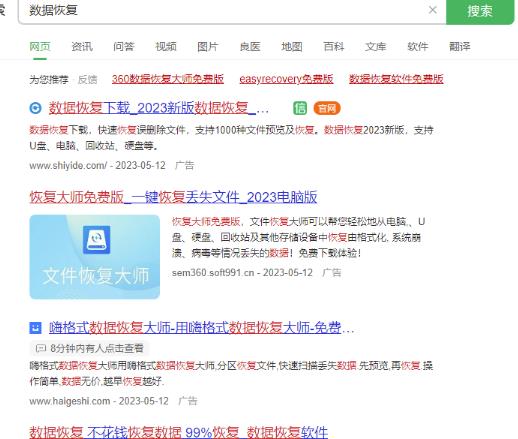Click the sem360.soft991.cn URL text
Image resolution: width=518 pixels, height=439 pixels.
click(x=213, y=273)
